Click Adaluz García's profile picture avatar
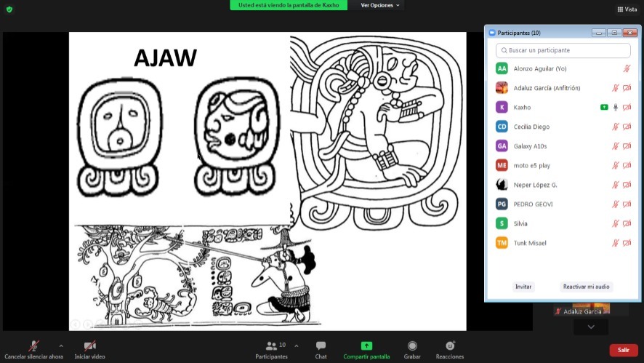 pyautogui.click(x=502, y=88)
